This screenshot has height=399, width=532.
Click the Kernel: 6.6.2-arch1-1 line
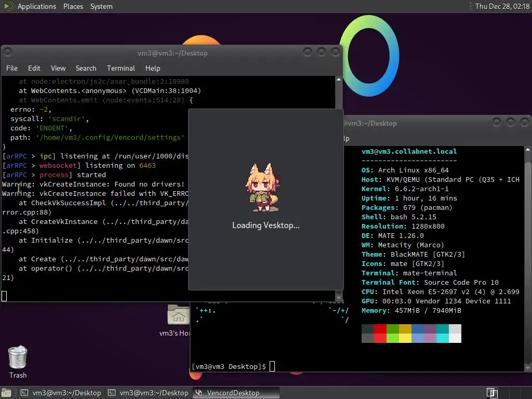click(x=405, y=189)
